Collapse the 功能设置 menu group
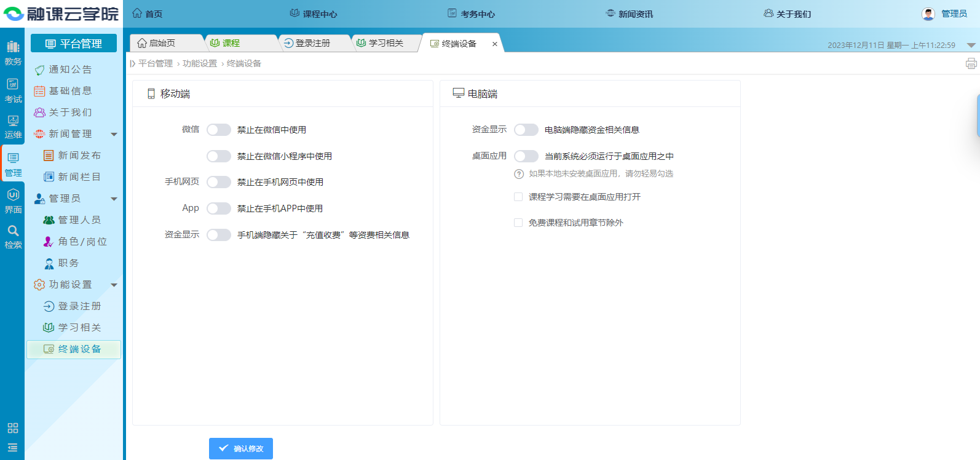Screen dimensions: 980x460 [114, 285]
